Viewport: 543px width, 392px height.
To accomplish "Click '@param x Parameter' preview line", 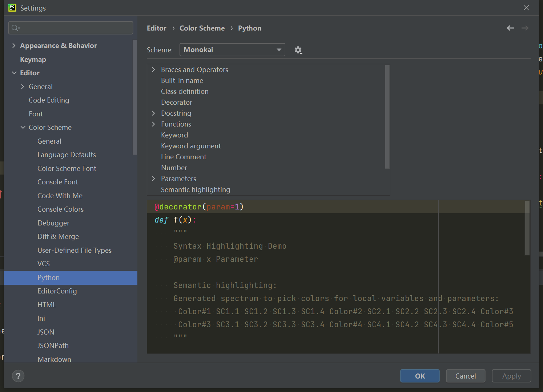I will 216,259.
